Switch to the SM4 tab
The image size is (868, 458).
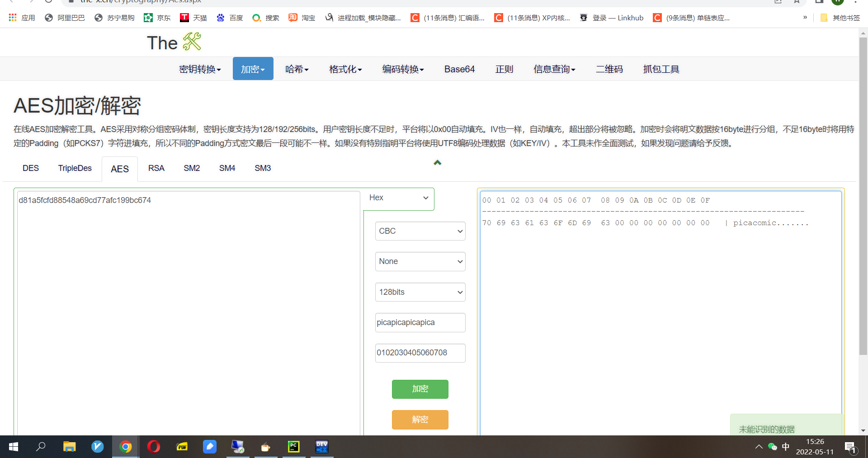click(227, 168)
